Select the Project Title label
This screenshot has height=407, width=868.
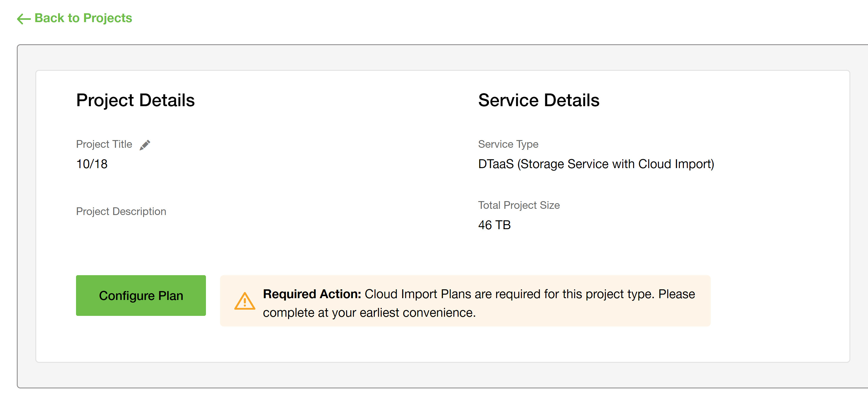pyautogui.click(x=104, y=144)
